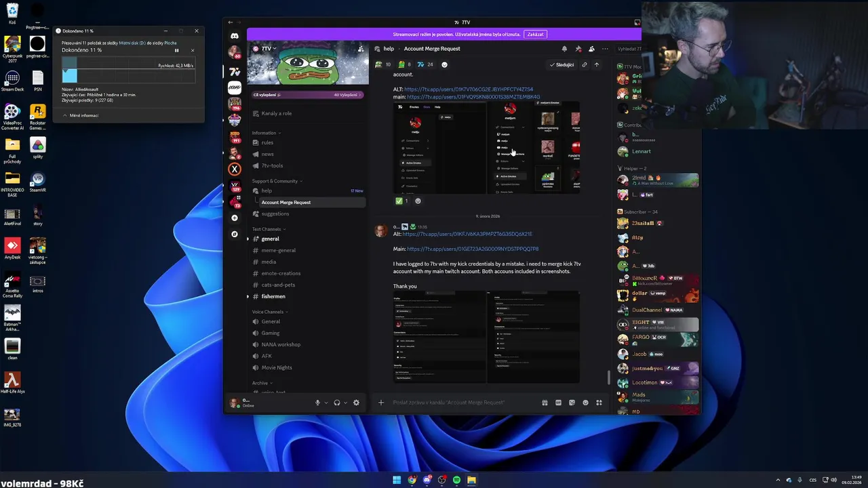Open the news channel
The image size is (868, 488).
point(307,154)
